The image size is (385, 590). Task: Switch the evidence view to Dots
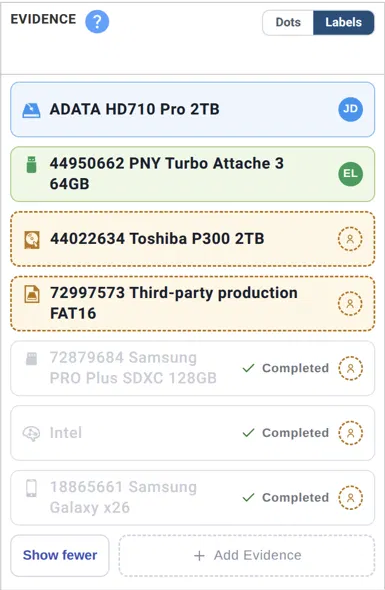288,22
